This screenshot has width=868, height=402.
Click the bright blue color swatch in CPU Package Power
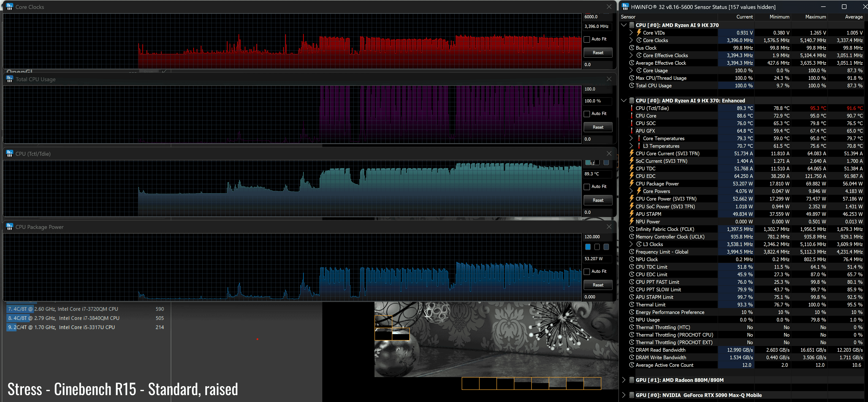pos(588,247)
